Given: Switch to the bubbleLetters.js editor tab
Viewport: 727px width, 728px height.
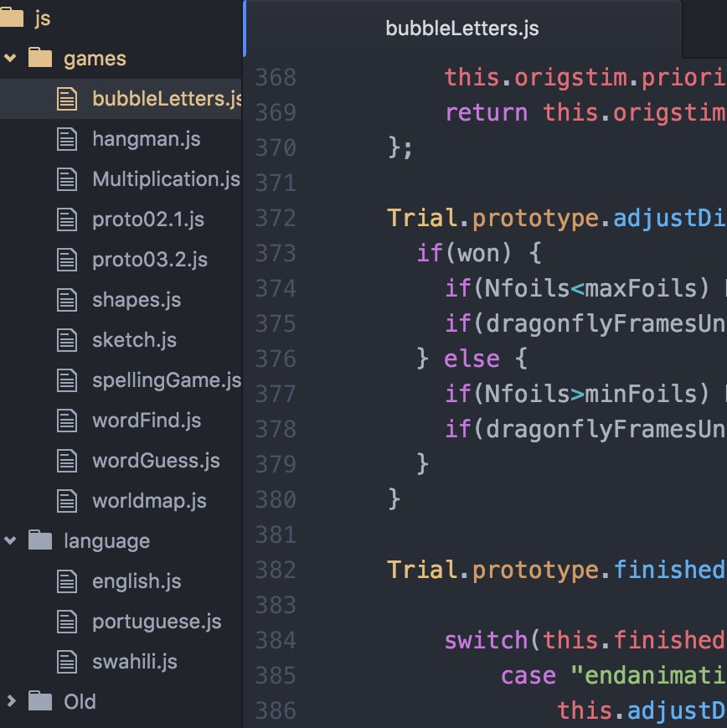Looking at the screenshot, I should tap(462, 28).
